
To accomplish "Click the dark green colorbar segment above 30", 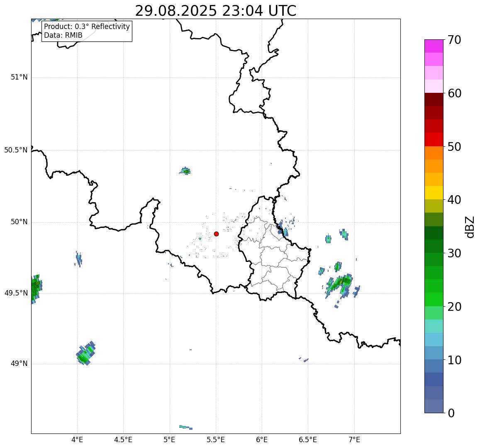I will [434, 246].
